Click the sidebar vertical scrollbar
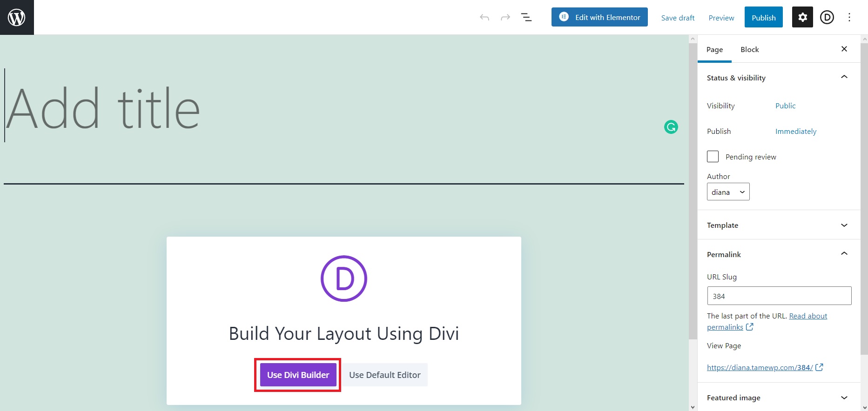Screen dimensions: 868x411 click(864, 199)
